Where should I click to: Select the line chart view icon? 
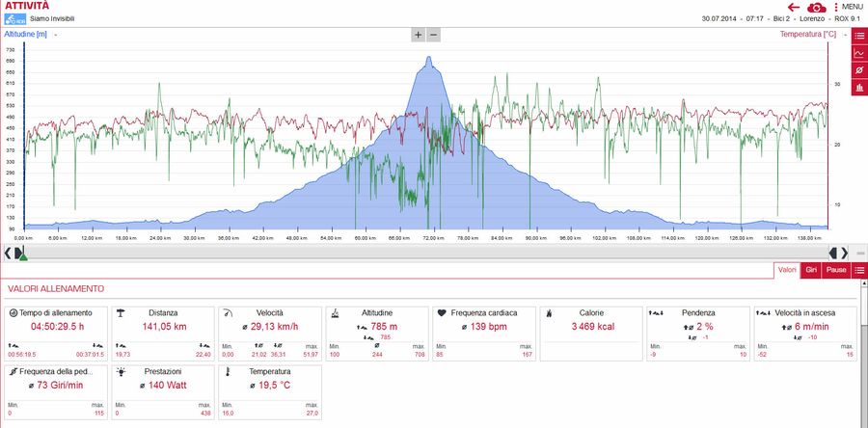[x=859, y=53]
